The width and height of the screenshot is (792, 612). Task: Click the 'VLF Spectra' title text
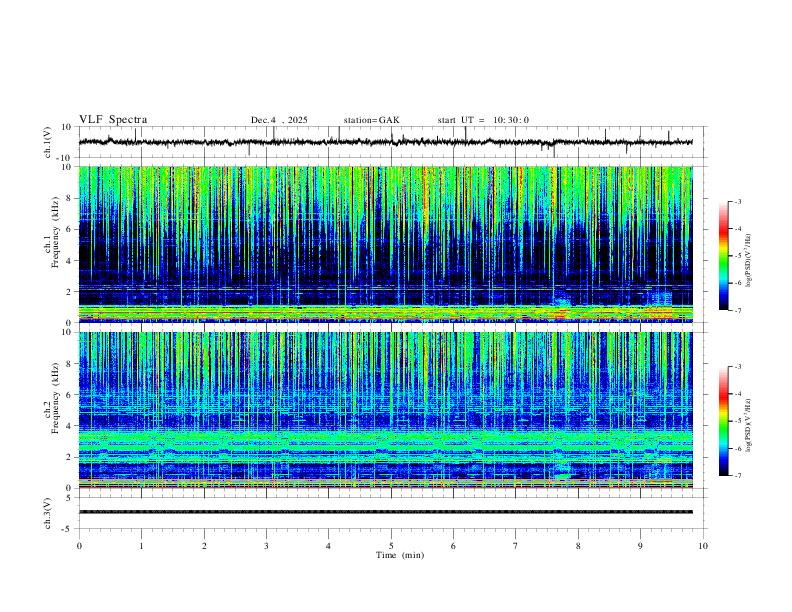tap(113, 120)
